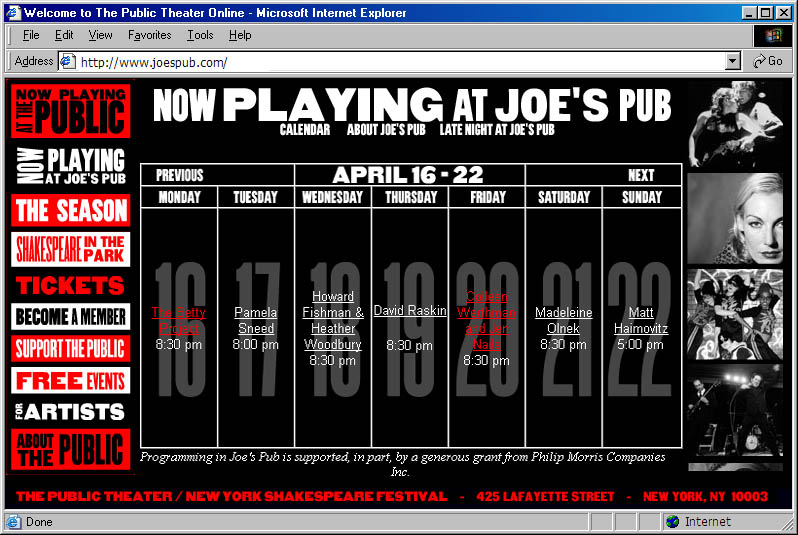Open the address bar dropdown arrow
This screenshot has height=535, width=798.
pos(732,62)
